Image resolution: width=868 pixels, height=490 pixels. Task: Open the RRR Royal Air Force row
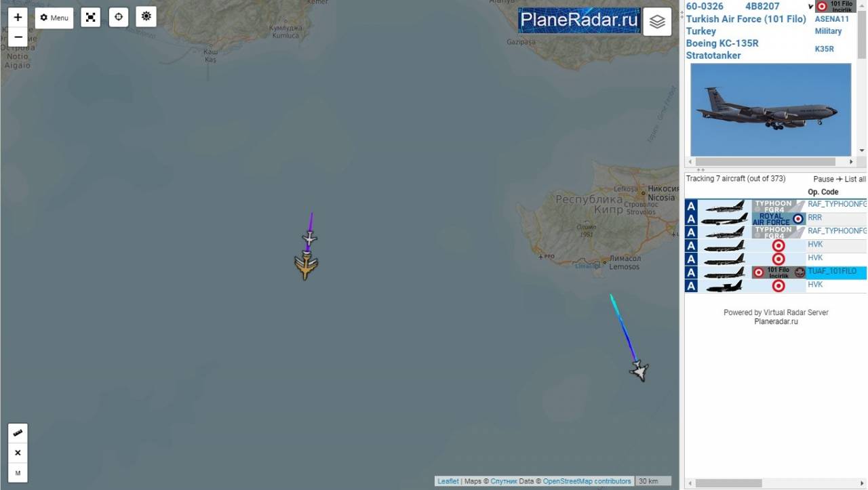(x=776, y=218)
